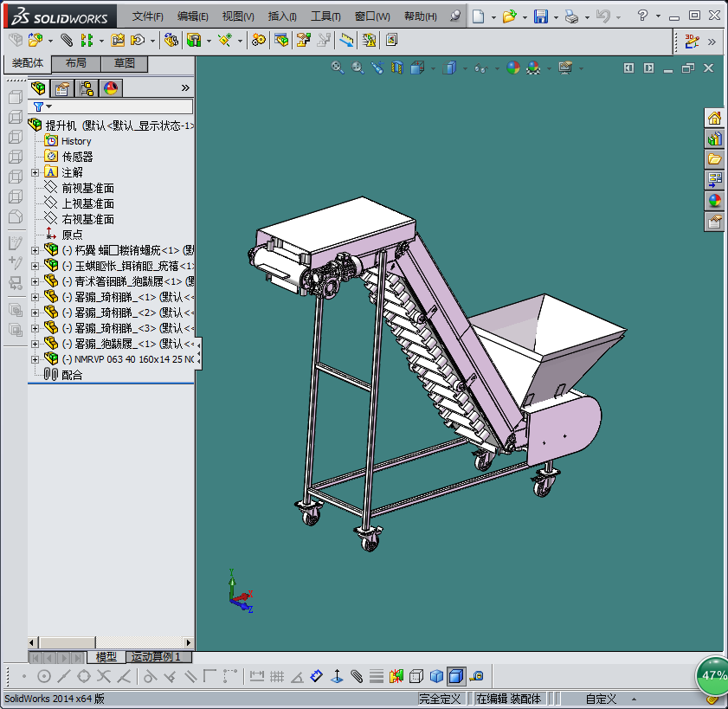Open the 插入(I) menu
This screenshot has height=709, width=728.
tap(282, 16)
